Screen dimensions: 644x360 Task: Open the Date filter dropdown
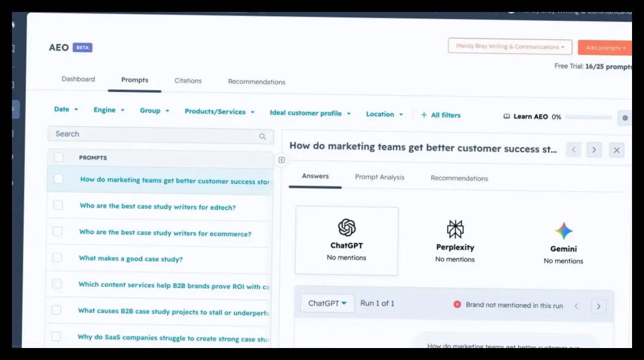coord(66,109)
